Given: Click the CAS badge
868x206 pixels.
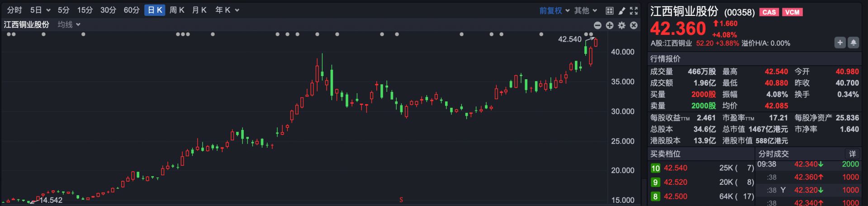Looking at the screenshot, I should pos(769,12).
